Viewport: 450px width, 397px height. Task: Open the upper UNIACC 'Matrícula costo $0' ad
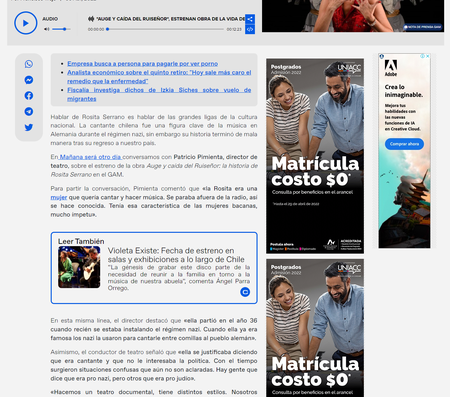315,156
